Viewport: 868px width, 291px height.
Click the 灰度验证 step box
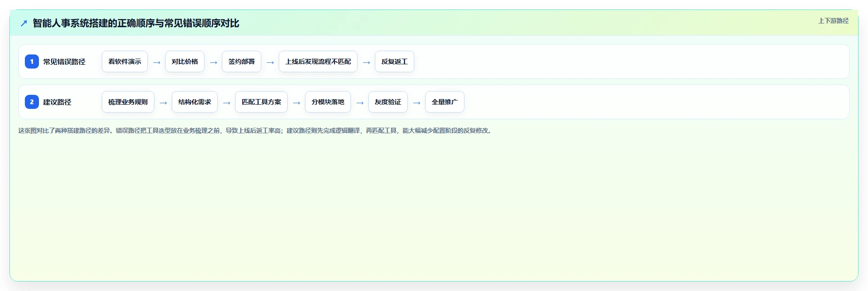pyautogui.click(x=388, y=102)
